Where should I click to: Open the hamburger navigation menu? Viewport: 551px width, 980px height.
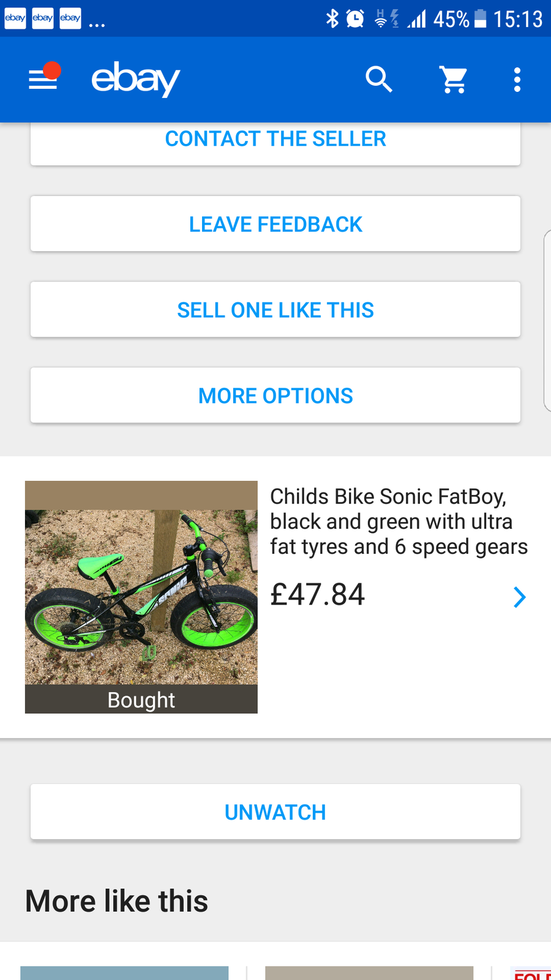[x=43, y=80]
